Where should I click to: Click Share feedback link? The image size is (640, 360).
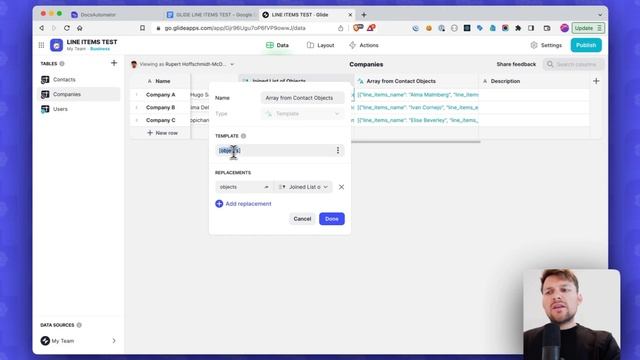pos(516,64)
